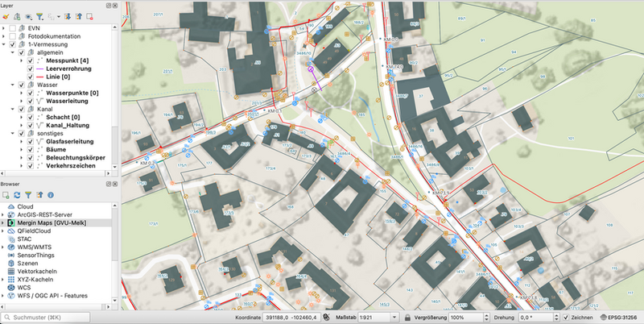Viewport: 644px width, 324px height.
Task: Expand the XYZ-Kacheln browser node
Action: pyautogui.click(x=3, y=280)
